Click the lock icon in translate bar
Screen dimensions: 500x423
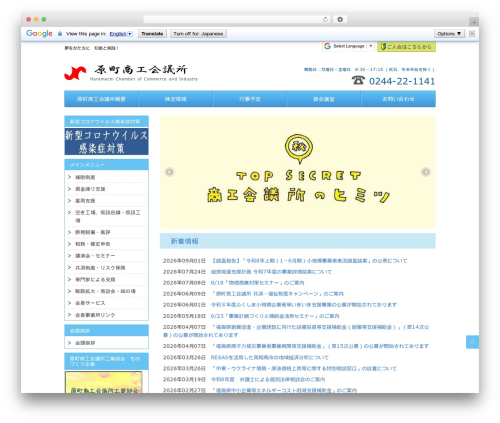(x=60, y=34)
